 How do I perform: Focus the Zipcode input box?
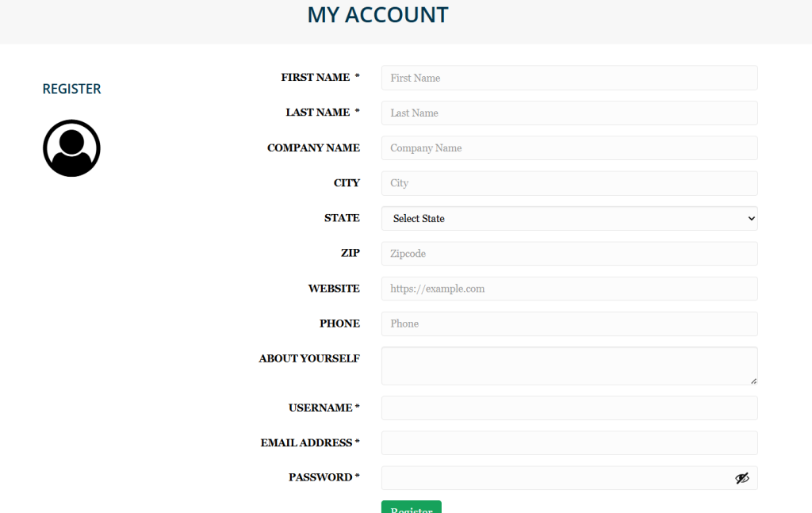(x=569, y=254)
